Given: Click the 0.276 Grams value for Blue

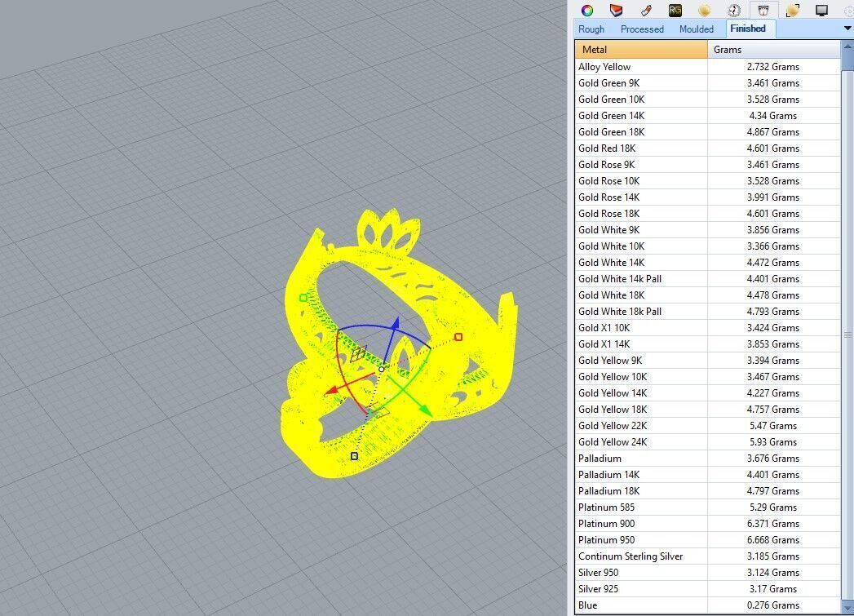Looking at the screenshot, I should pyautogui.click(x=773, y=605).
